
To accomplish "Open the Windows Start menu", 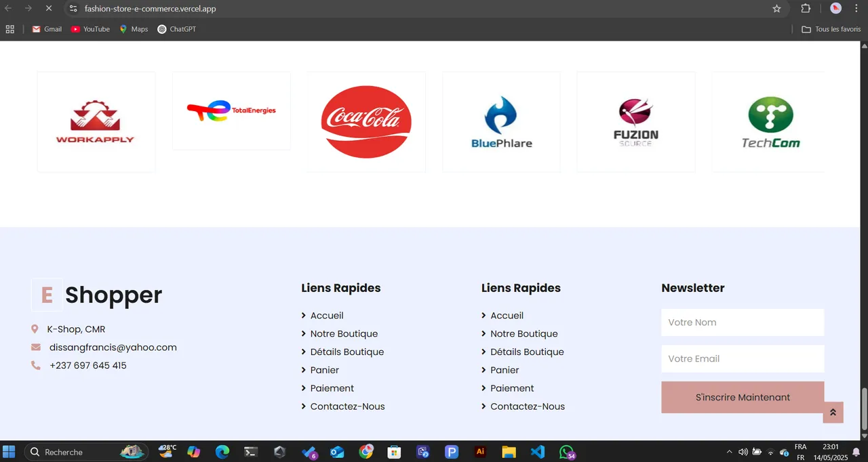I will (x=9, y=452).
